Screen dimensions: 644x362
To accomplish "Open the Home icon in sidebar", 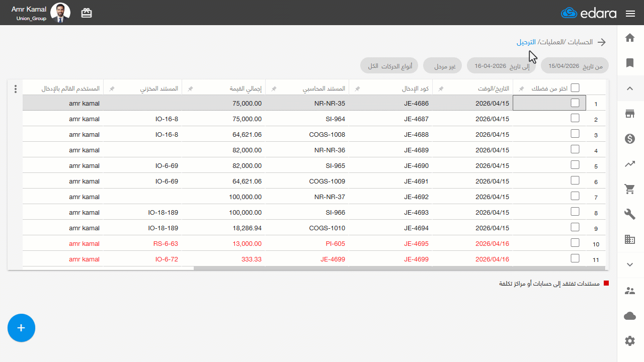I will 630,38.
